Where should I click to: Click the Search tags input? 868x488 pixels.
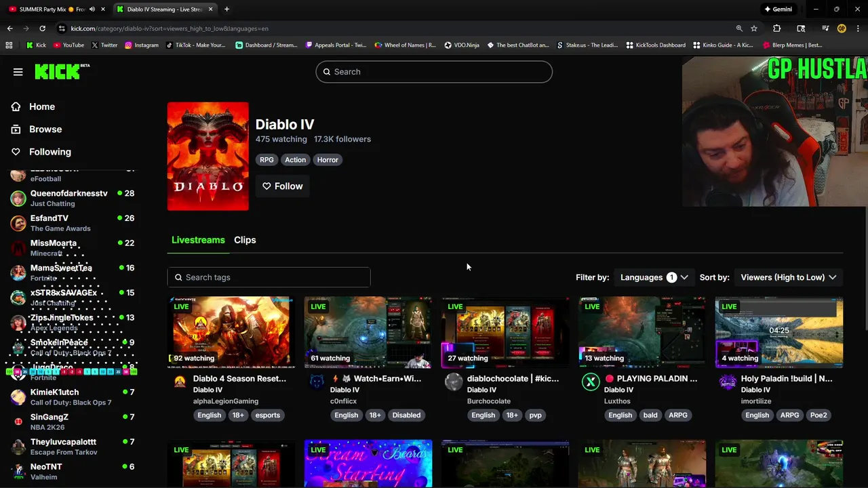[x=269, y=277]
